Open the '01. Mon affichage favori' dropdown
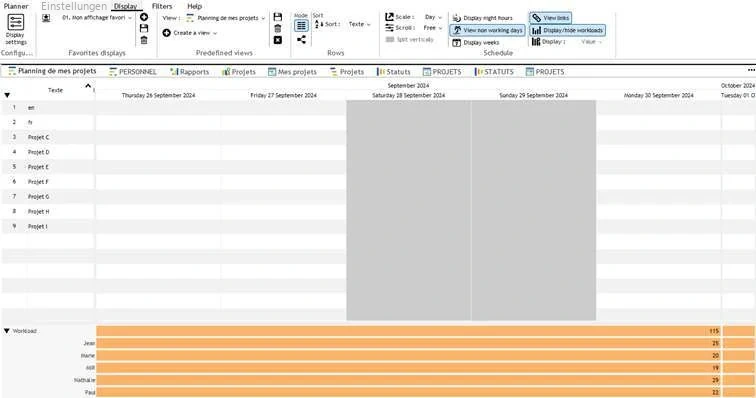Image resolution: width=756 pixels, height=398 pixels. click(97, 18)
